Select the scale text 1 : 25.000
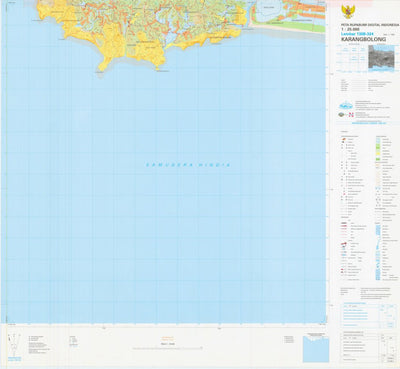The width and height of the screenshot is (400, 369). pyautogui.click(x=350, y=30)
